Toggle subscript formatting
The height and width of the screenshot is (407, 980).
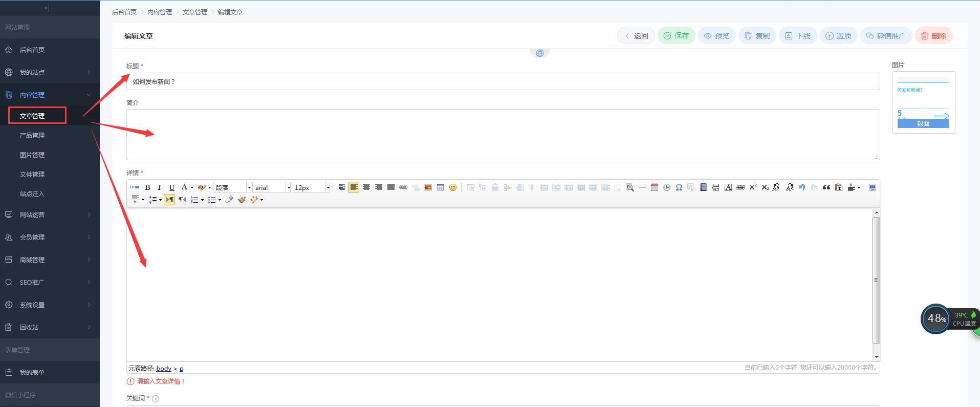click(765, 187)
